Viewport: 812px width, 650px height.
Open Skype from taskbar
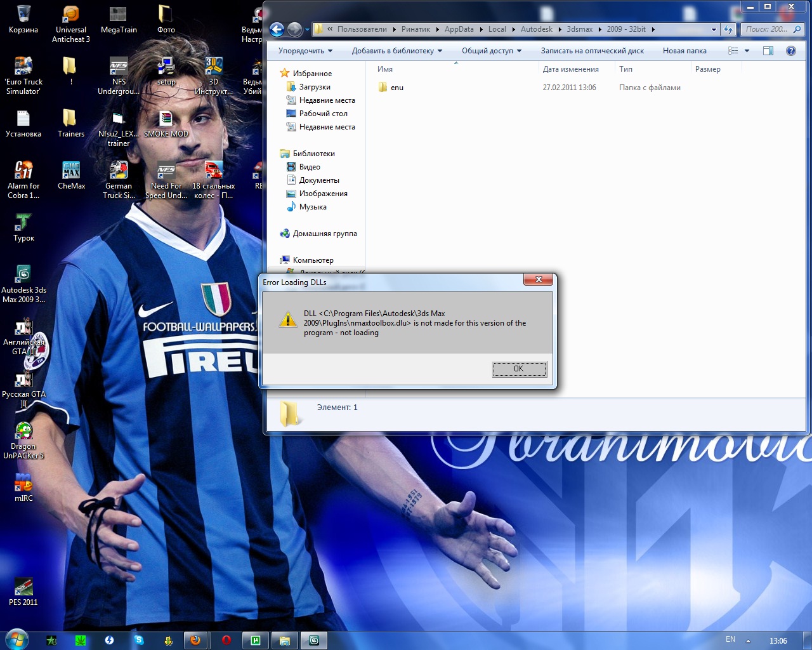click(139, 640)
